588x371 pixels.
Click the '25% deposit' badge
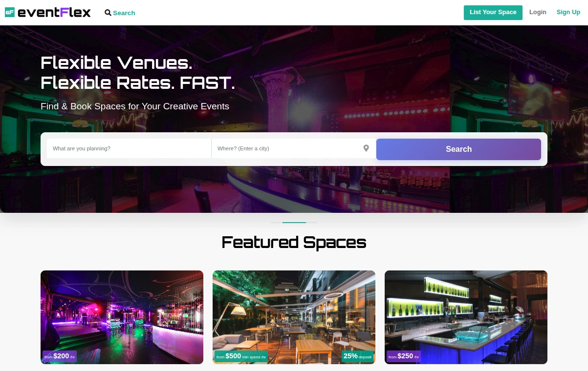tap(357, 356)
